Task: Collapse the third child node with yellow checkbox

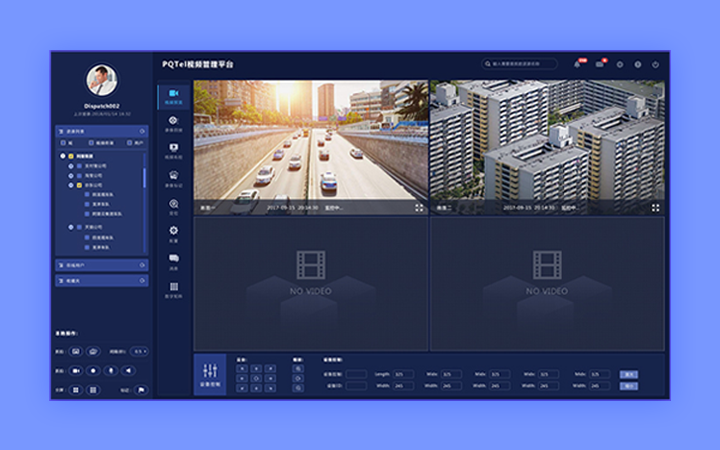Action: 71,185
